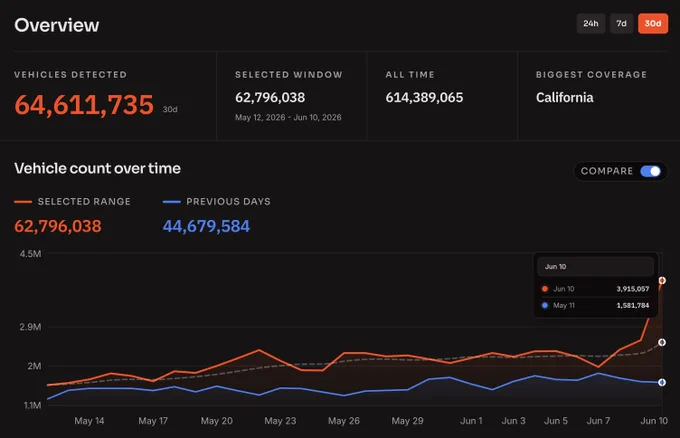
Task: Click the Jun 3 x-axis label
Action: [x=513, y=421]
